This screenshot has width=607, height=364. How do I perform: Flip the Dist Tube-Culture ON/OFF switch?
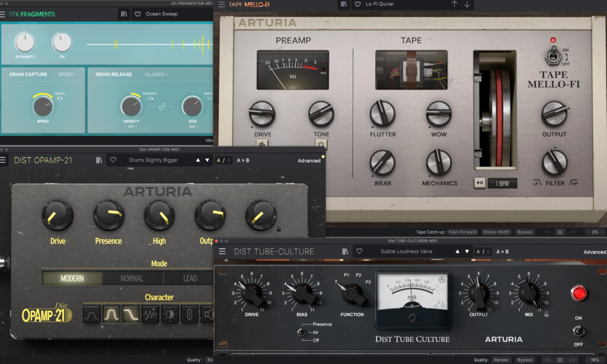coord(578,331)
